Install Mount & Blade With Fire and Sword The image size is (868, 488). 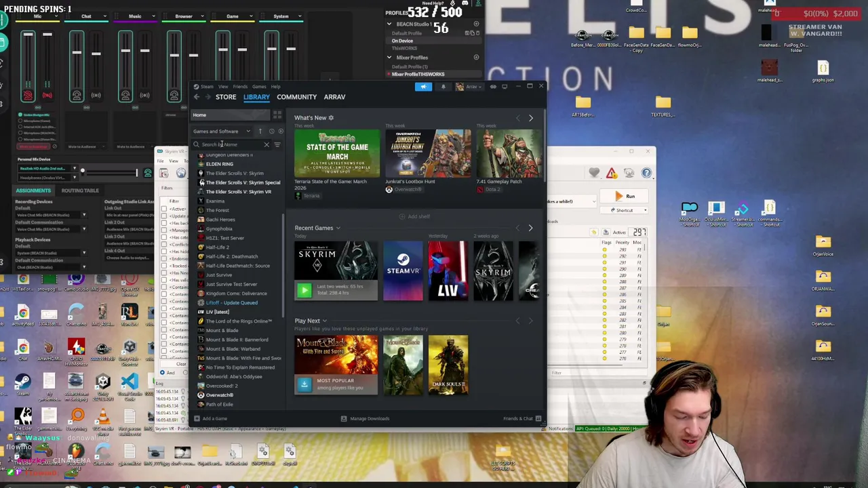304,384
